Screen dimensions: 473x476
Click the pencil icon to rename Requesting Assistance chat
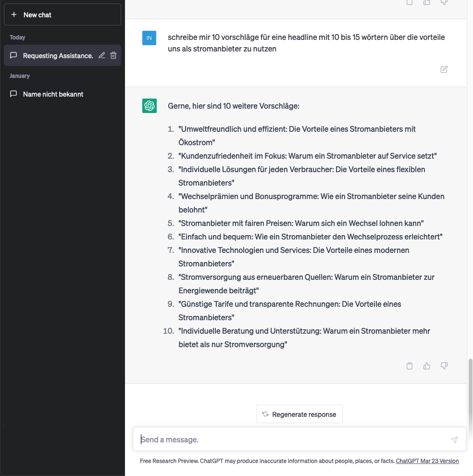coord(102,56)
